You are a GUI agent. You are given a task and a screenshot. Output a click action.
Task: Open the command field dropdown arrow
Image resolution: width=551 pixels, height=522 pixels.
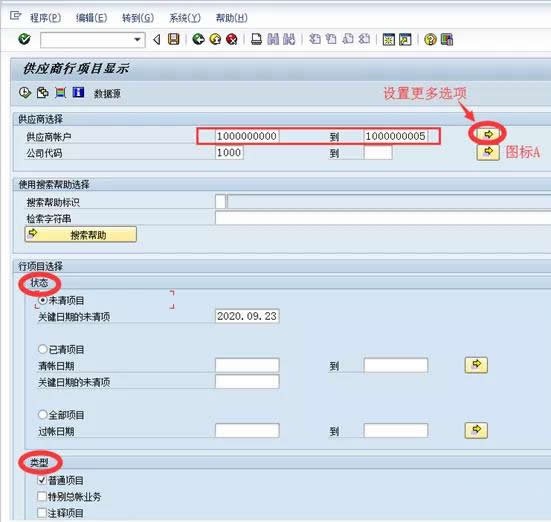(138, 39)
